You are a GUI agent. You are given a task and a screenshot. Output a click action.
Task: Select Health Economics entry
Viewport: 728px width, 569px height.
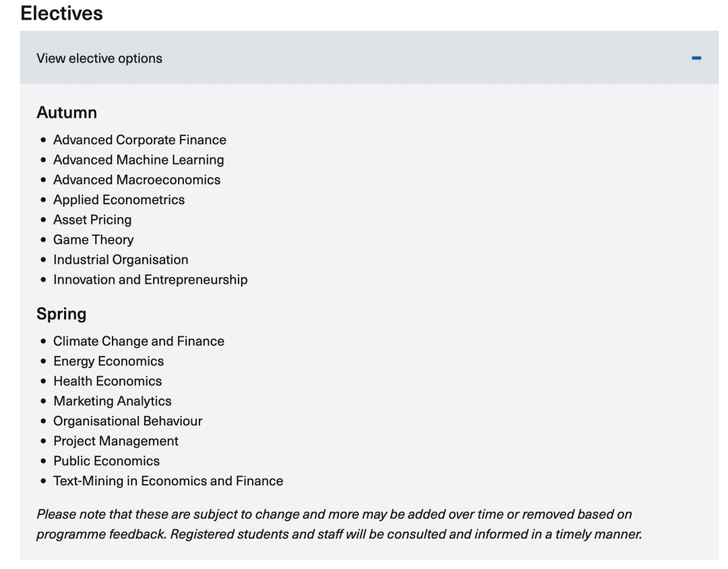point(108,381)
